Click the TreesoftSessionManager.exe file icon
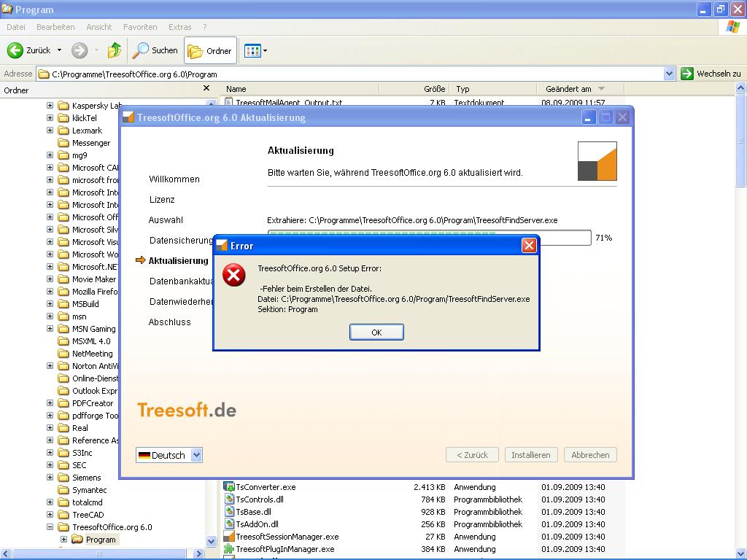Screen dimensions: 747x560 point(229,536)
